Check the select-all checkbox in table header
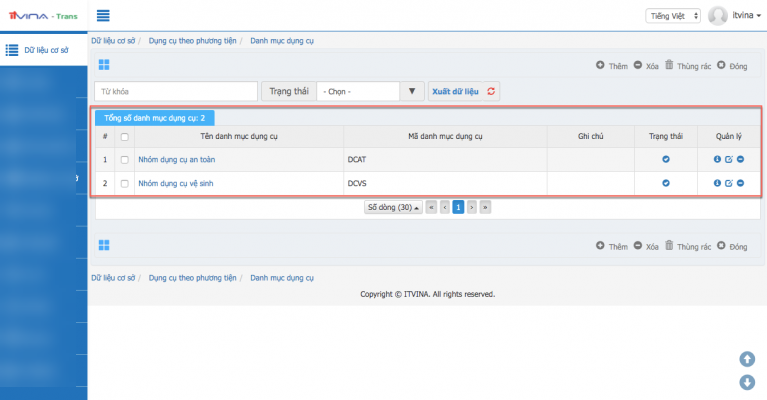The height and width of the screenshot is (400, 767). coord(124,136)
